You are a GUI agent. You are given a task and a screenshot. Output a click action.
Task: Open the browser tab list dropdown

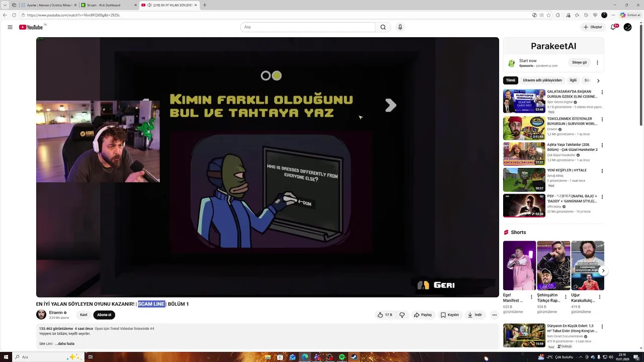[5, 5]
